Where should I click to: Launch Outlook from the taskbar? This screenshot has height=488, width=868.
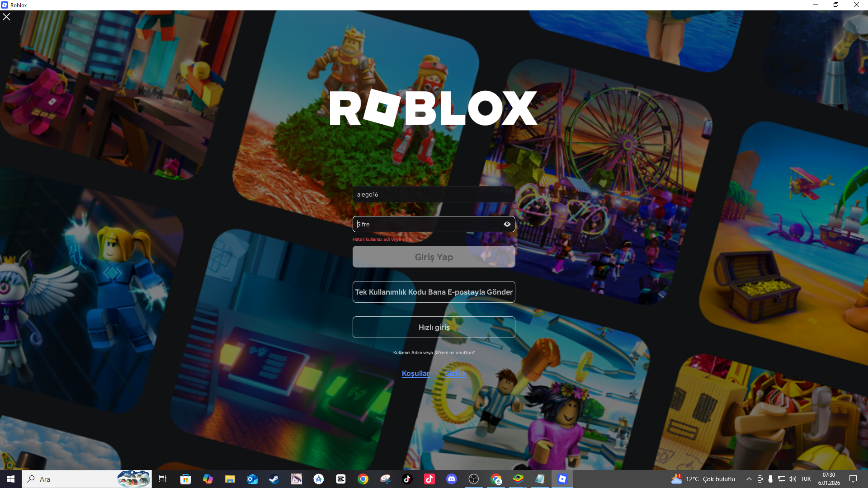click(252, 479)
